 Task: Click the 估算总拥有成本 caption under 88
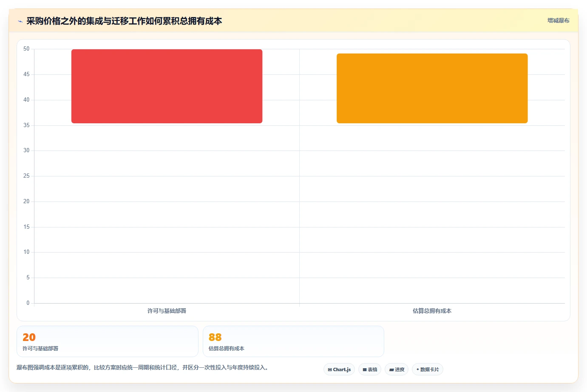227,348
